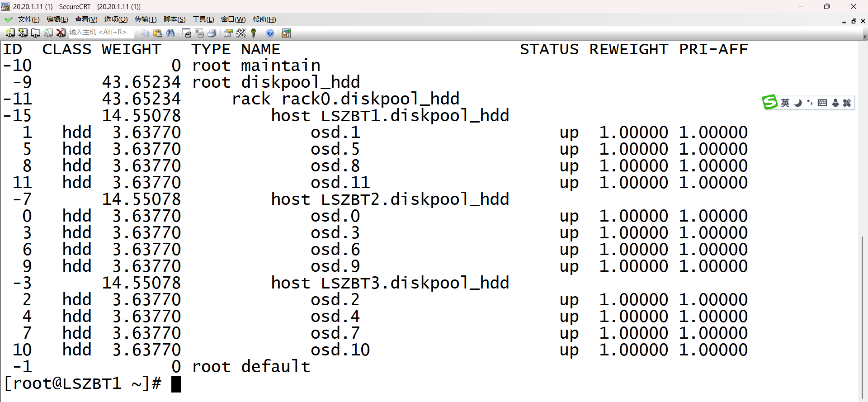Open the 文件(F) menu

coord(28,19)
